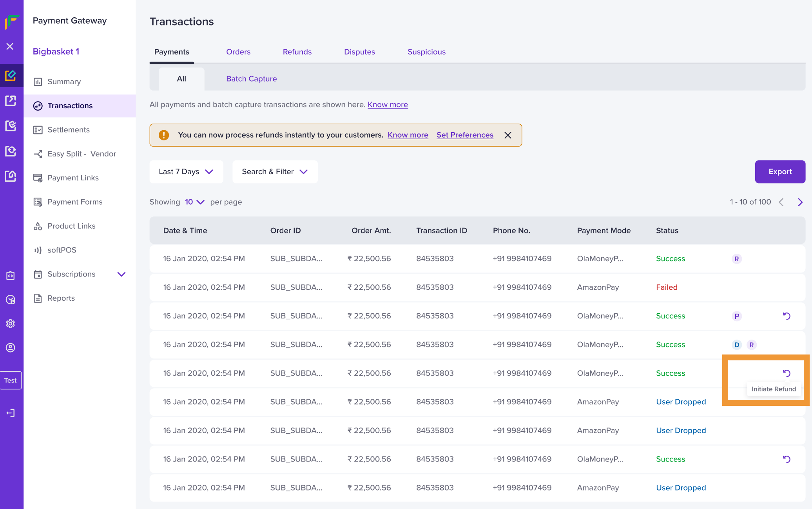Switch to the Refunds tab

[x=297, y=52]
